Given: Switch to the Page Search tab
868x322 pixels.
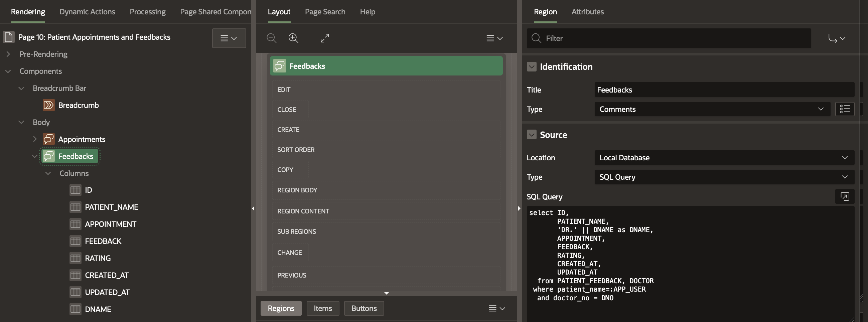Looking at the screenshot, I should [x=325, y=12].
